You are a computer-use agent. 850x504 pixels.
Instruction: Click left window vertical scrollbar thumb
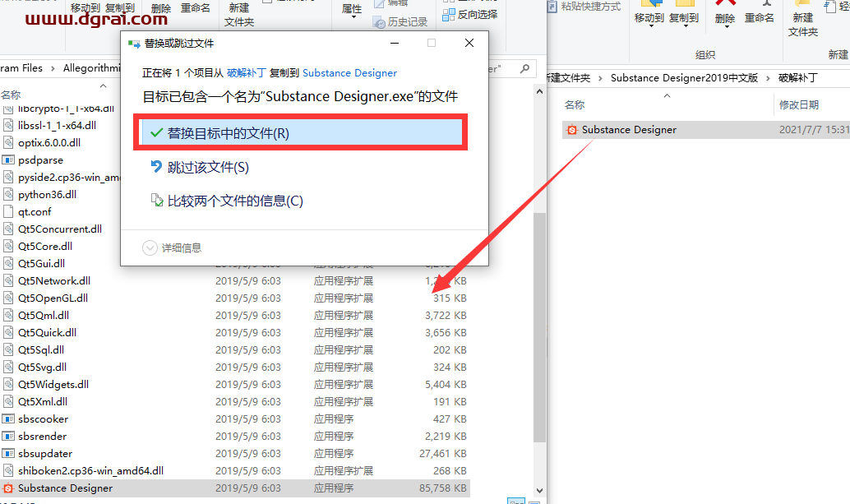coord(539,326)
